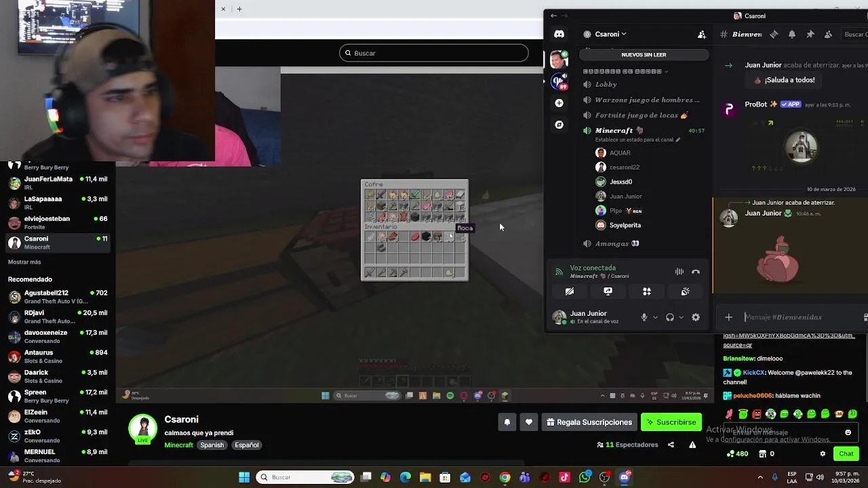Open Discover servers compass icon in Discord
Screen dimensions: 868x488
[x=559, y=125]
